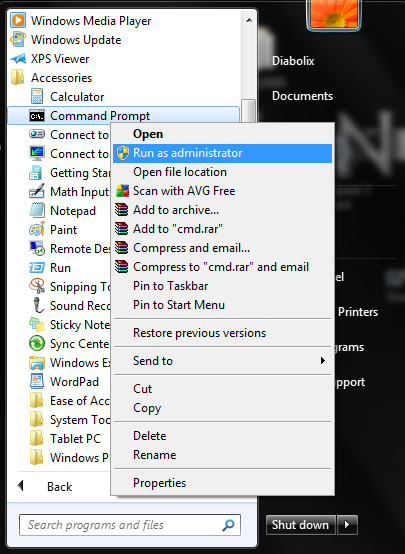
Task: Click the Snipping Tool scissors icon
Action: click(x=37, y=287)
